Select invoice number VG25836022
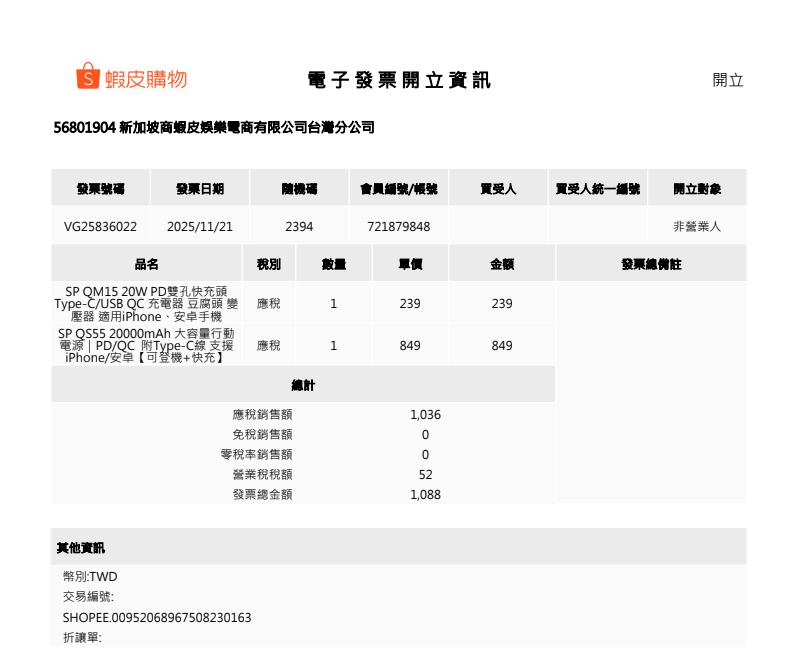This screenshot has width=799, height=663. (x=100, y=227)
